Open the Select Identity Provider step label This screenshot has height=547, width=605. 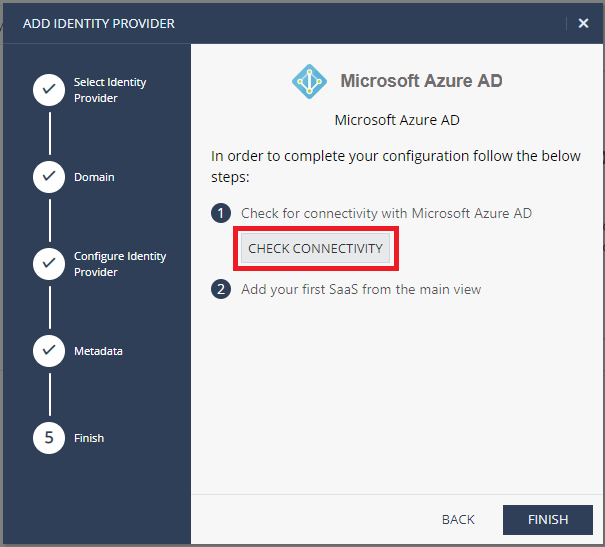pos(110,90)
